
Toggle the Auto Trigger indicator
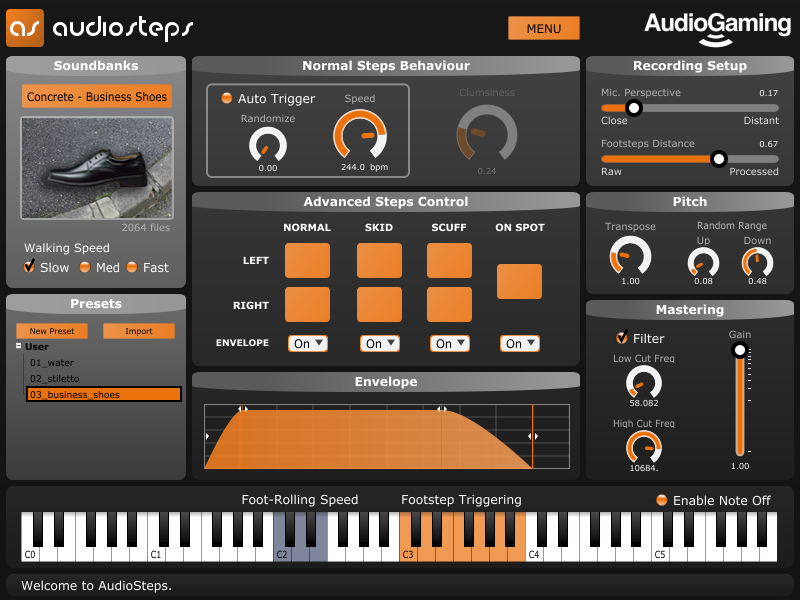[x=227, y=98]
